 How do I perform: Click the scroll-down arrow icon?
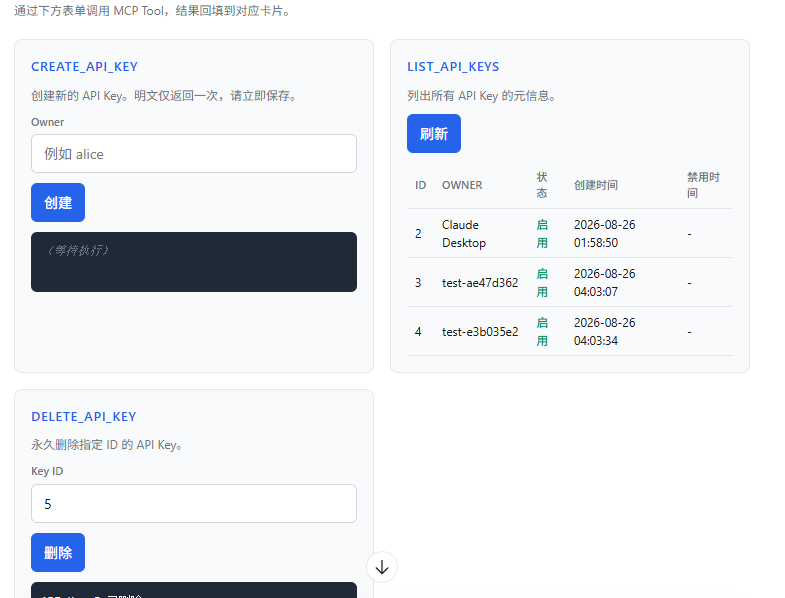tap(382, 567)
